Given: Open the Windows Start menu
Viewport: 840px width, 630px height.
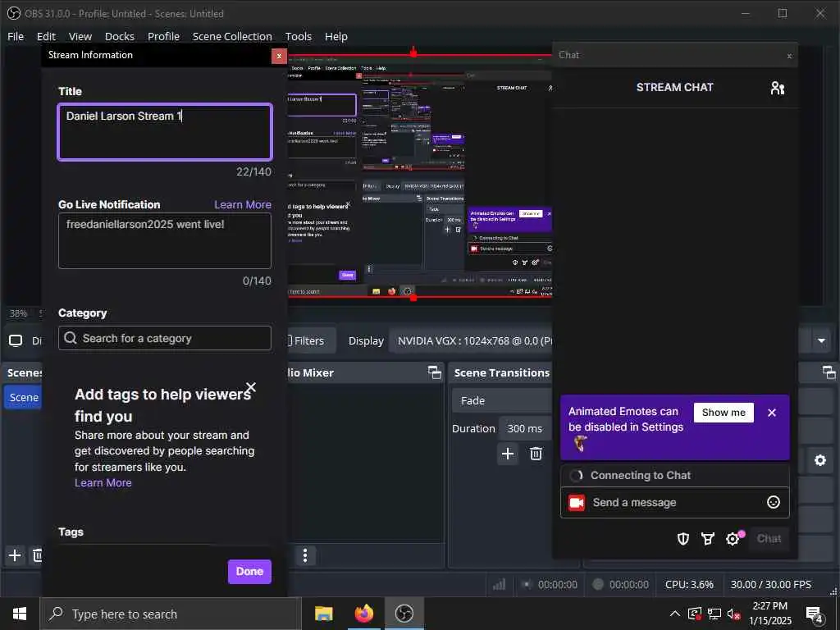Looking at the screenshot, I should point(20,614).
